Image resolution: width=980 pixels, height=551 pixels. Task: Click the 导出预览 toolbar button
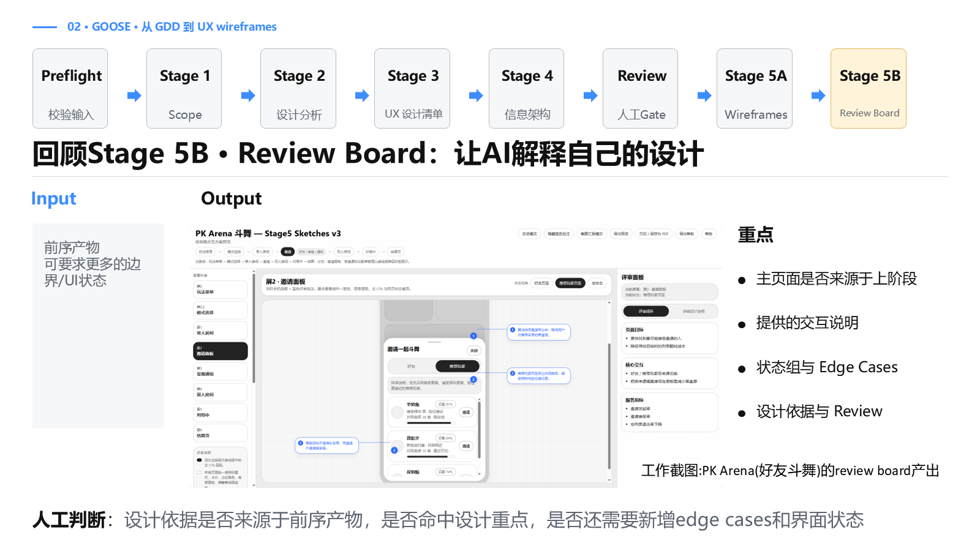pyautogui.click(x=621, y=234)
